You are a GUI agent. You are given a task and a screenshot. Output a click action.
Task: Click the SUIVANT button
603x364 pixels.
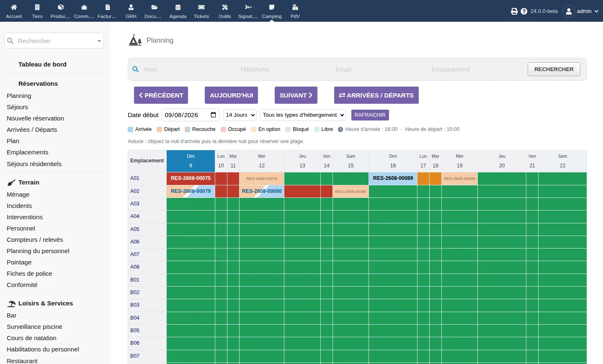coord(296,95)
